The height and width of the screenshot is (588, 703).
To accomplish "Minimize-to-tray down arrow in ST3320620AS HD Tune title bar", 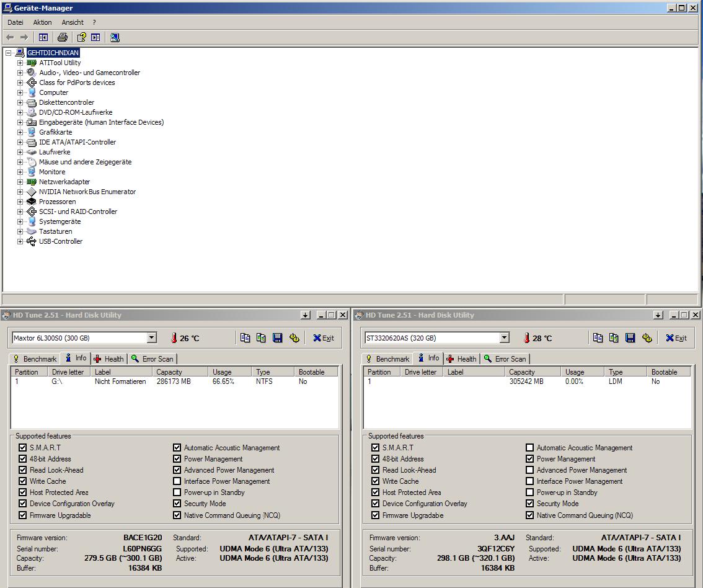I will click(x=658, y=315).
